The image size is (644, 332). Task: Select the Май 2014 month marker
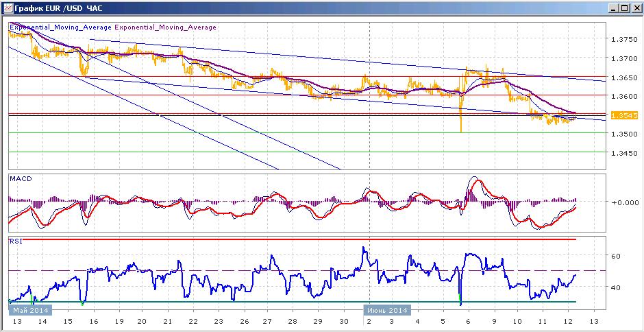(x=31, y=310)
